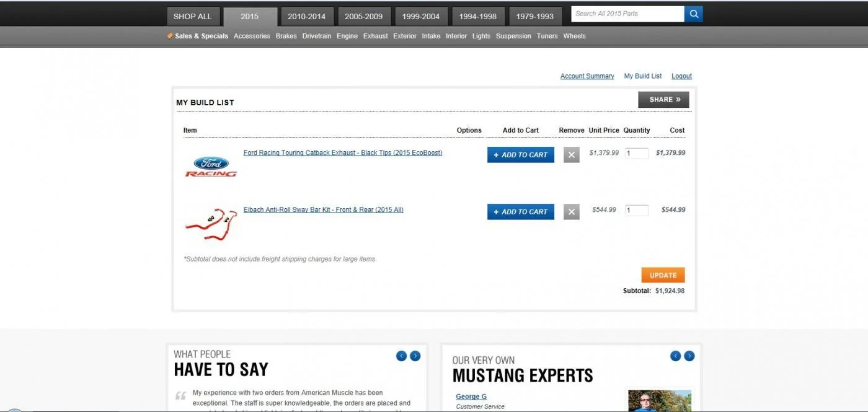Select the 1999-2004 tab
This screenshot has width=868, height=412.
tap(421, 17)
